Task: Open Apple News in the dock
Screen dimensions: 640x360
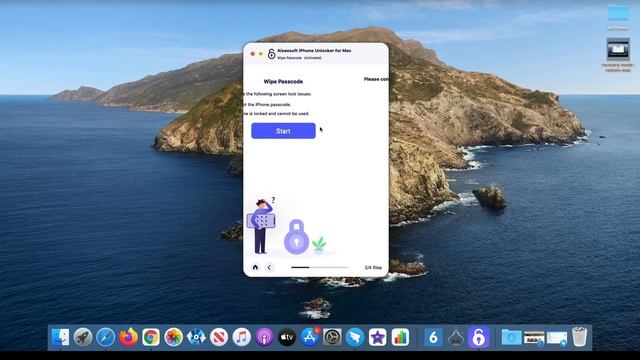Action: click(x=219, y=337)
